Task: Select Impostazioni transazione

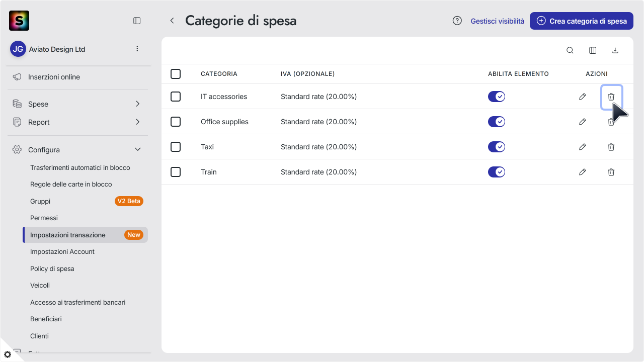Action: 68,235
